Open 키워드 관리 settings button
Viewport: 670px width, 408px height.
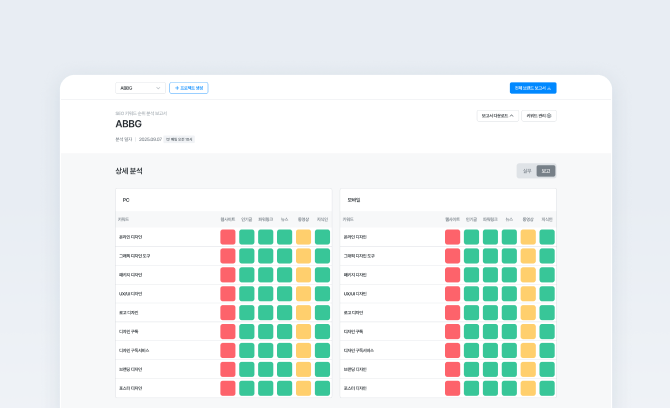pyautogui.click(x=539, y=116)
